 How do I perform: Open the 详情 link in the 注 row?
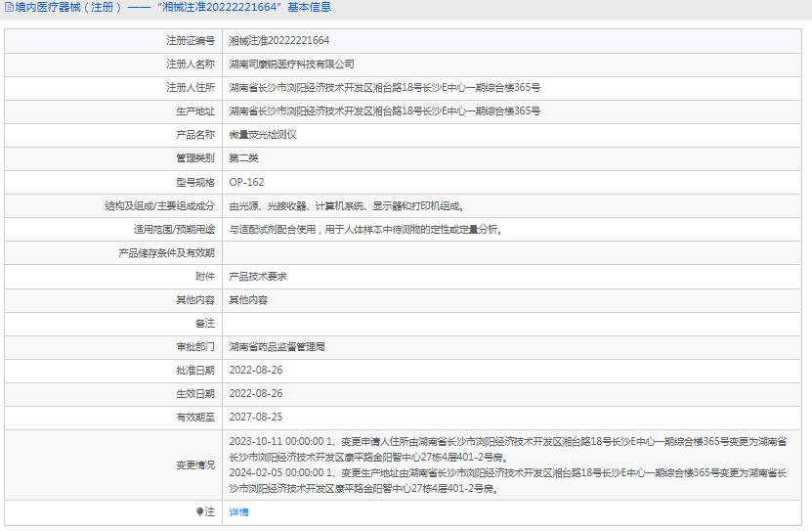click(x=238, y=511)
